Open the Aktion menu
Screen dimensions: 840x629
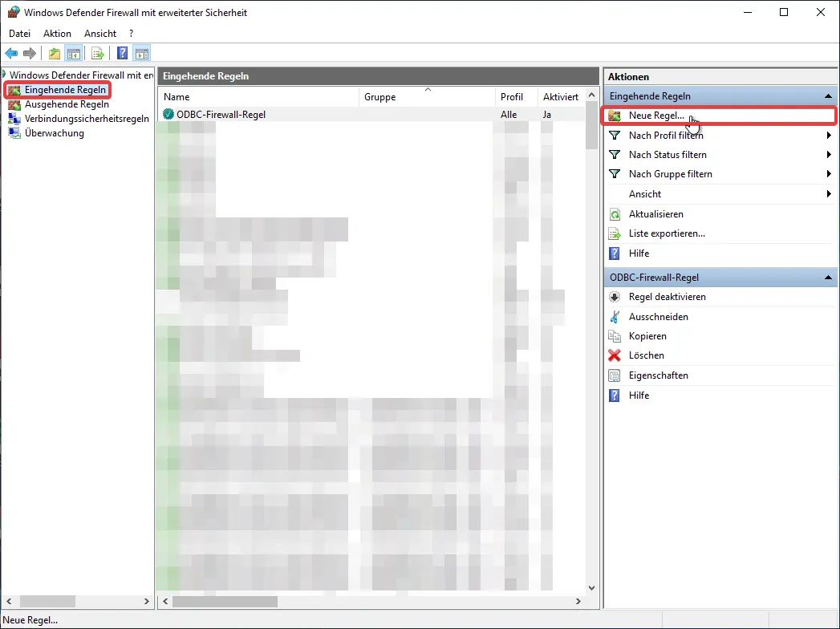pos(57,33)
